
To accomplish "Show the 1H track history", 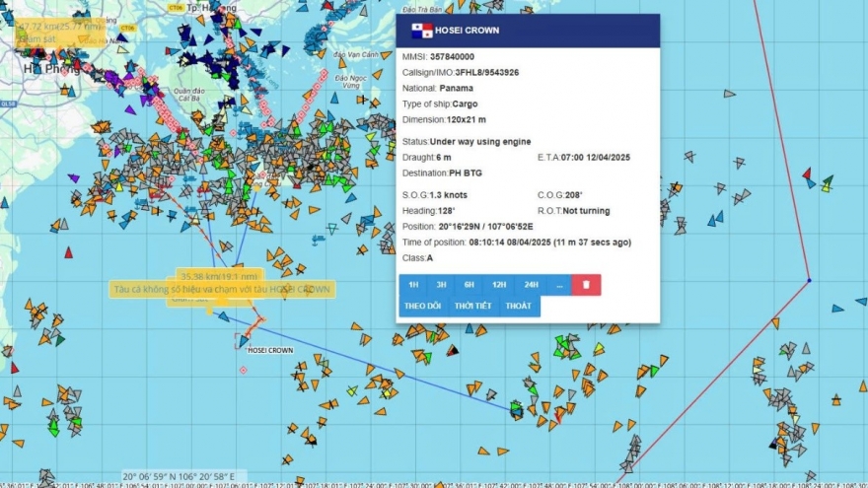I will click(x=413, y=284).
